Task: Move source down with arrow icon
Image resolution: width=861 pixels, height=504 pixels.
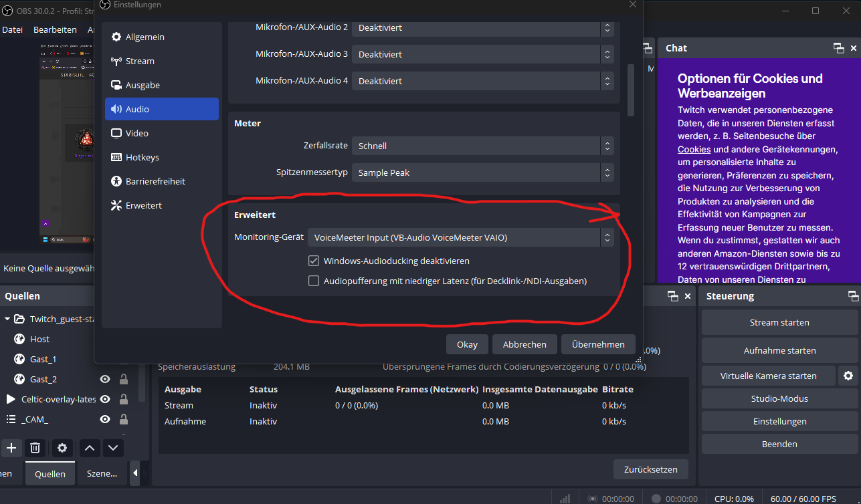Action: tap(112, 448)
